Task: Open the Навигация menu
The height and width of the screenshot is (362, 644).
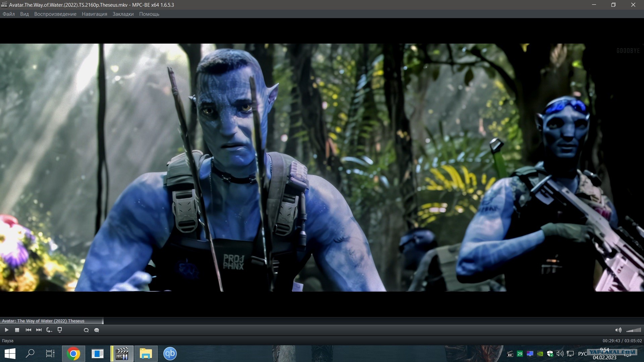Action: pyautogui.click(x=95, y=14)
